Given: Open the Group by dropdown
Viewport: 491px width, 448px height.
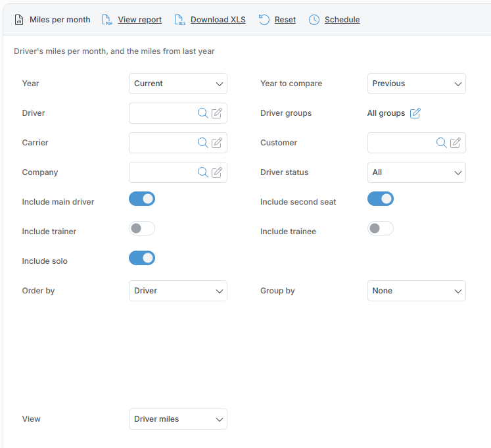Looking at the screenshot, I should coord(417,291).
